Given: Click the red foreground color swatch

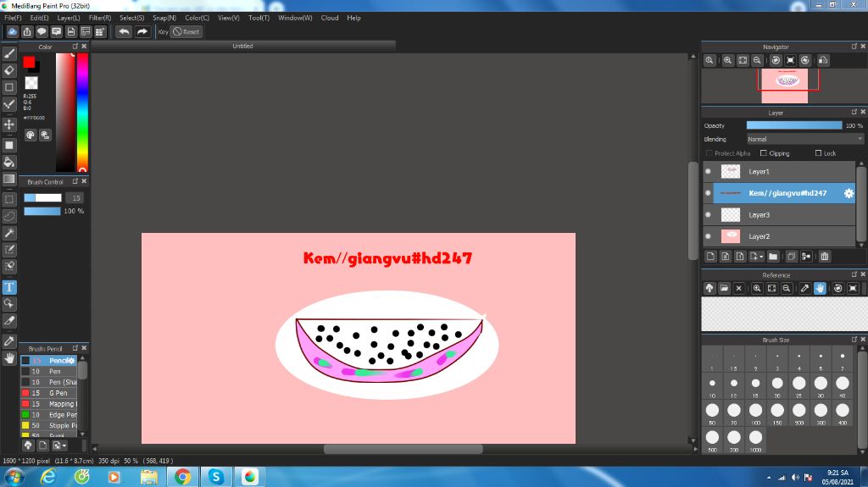Looking at the screenshot, I should (x=29, y=62).
